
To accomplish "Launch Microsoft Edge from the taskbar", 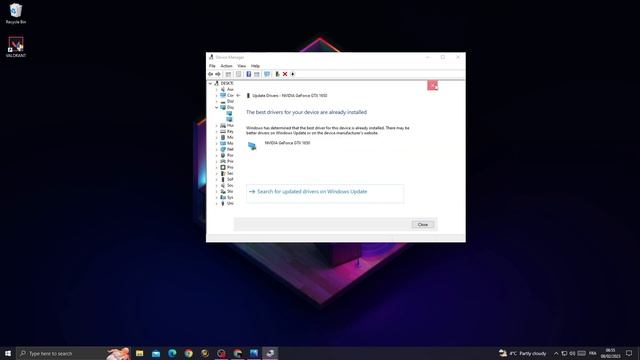I will click(x=172, y=353).
